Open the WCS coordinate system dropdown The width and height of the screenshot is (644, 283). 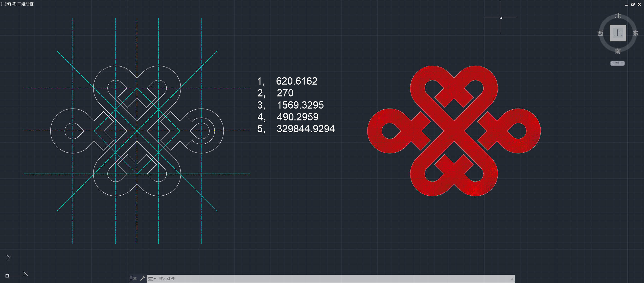pyautogui.click(x=617, y=63)
